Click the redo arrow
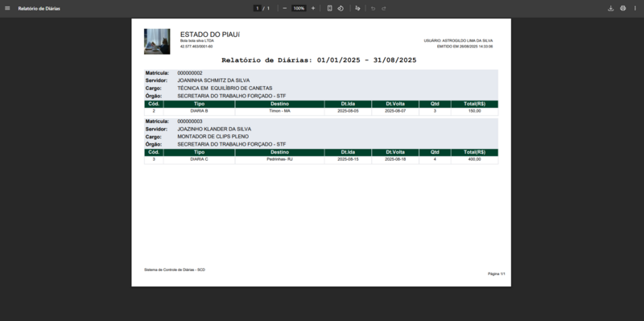Image resolution: width=644 pixels, height=321 pixels. pos(384,8)
